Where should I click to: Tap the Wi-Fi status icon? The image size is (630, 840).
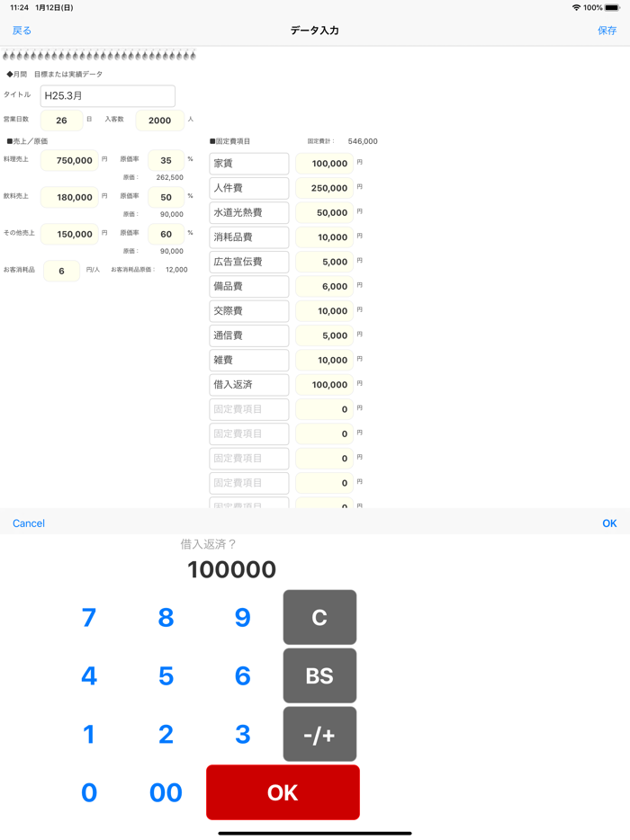(x=576, y=7)
